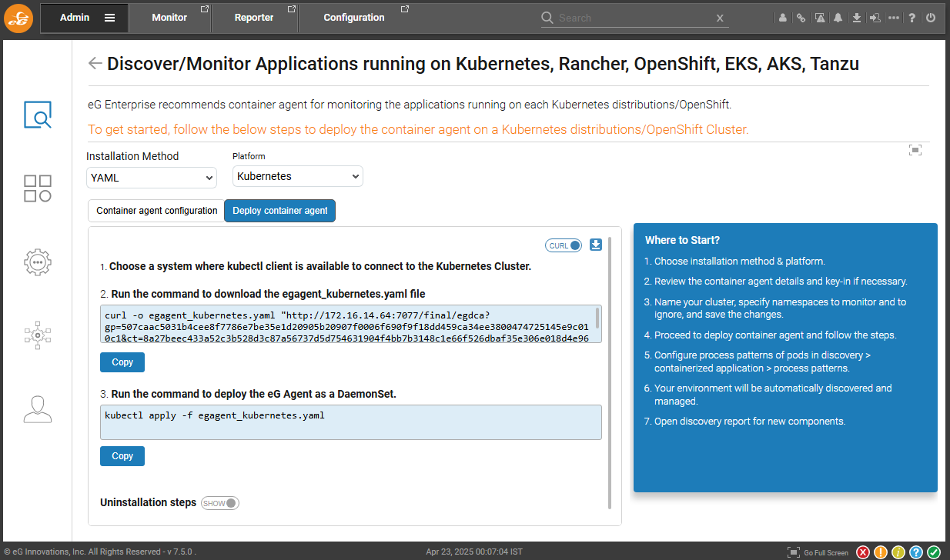Open the user profile icon in header
950x560 pixels.
[x=783, y=18]
